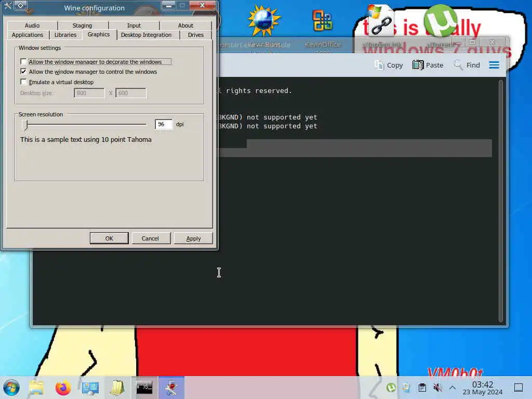Viewport: 532px width, 399px height.
Task: Click the show desktop button in tray
Action: (x=518, y=388)
